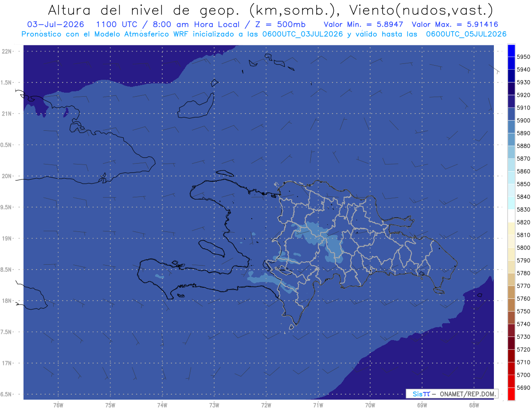Click the '5780' legend value

(x=523, y=273)
